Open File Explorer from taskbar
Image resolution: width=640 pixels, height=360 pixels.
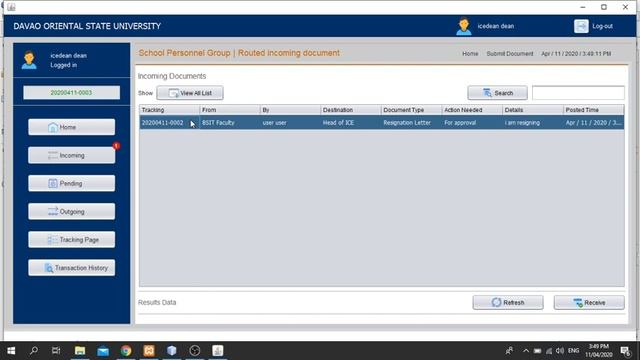(x=80, y=351)
